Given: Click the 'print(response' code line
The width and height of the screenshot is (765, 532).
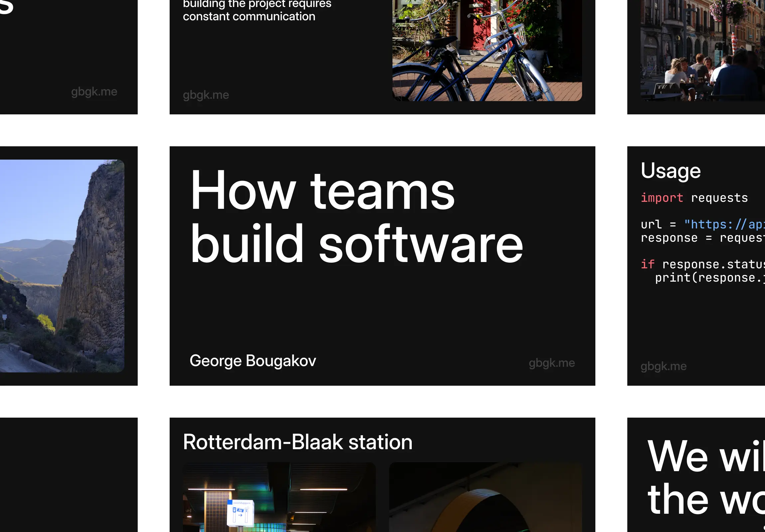Looking at the screenshot, I should click(x=709, y=278).
